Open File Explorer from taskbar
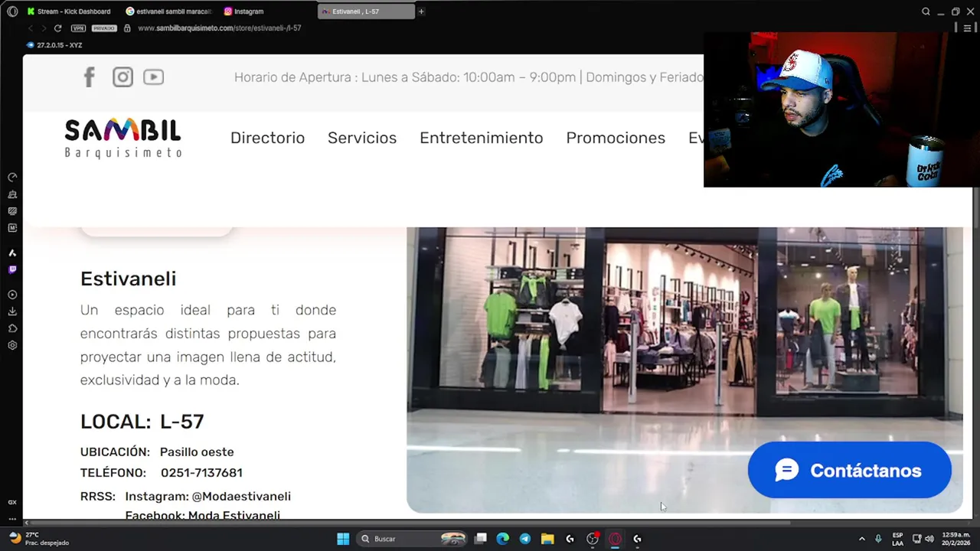Image resolution: width=980 pixels, height=551 pixels. coord(547,539)
